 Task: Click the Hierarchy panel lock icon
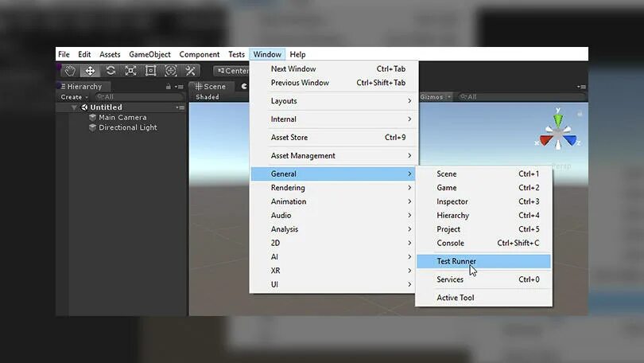click(x=168, y=87)
